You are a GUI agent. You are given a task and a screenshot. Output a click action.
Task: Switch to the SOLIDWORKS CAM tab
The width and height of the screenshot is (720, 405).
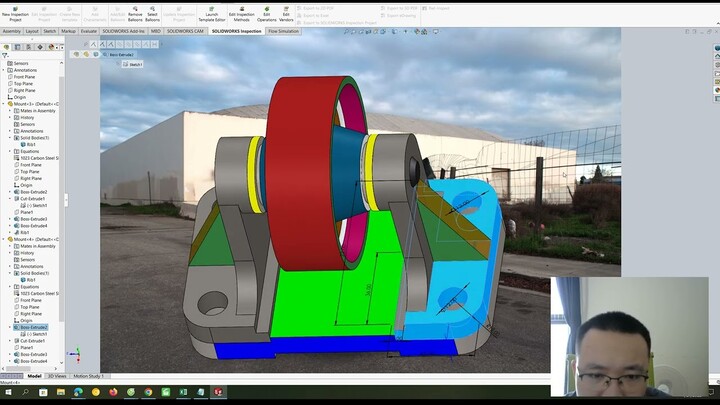point(185,31)
